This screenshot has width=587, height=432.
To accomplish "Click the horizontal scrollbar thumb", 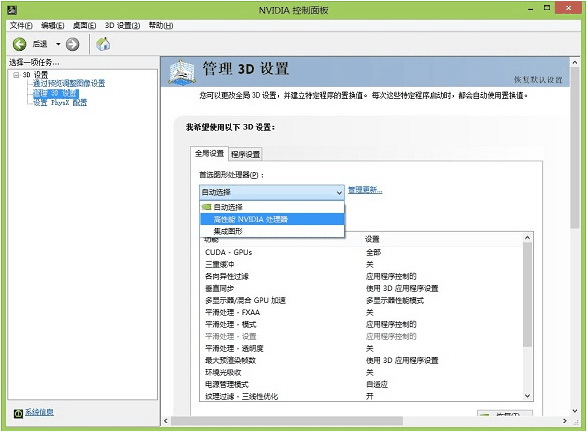I will tap(287, 421).
